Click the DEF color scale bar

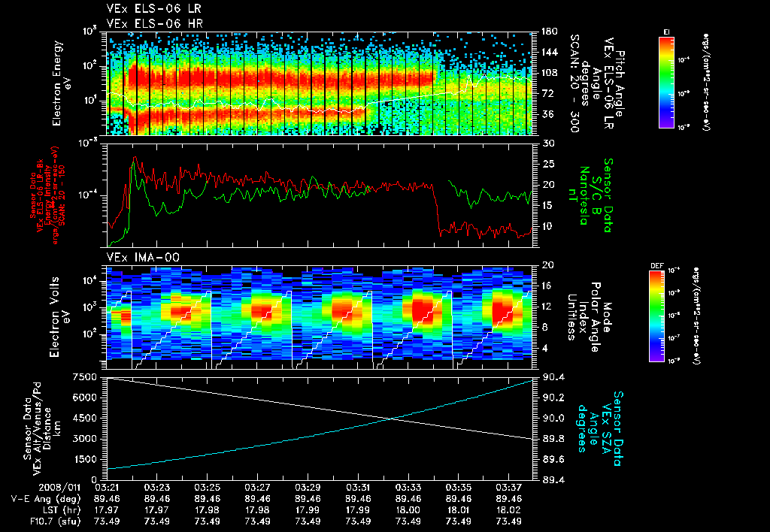click(656, 316)
